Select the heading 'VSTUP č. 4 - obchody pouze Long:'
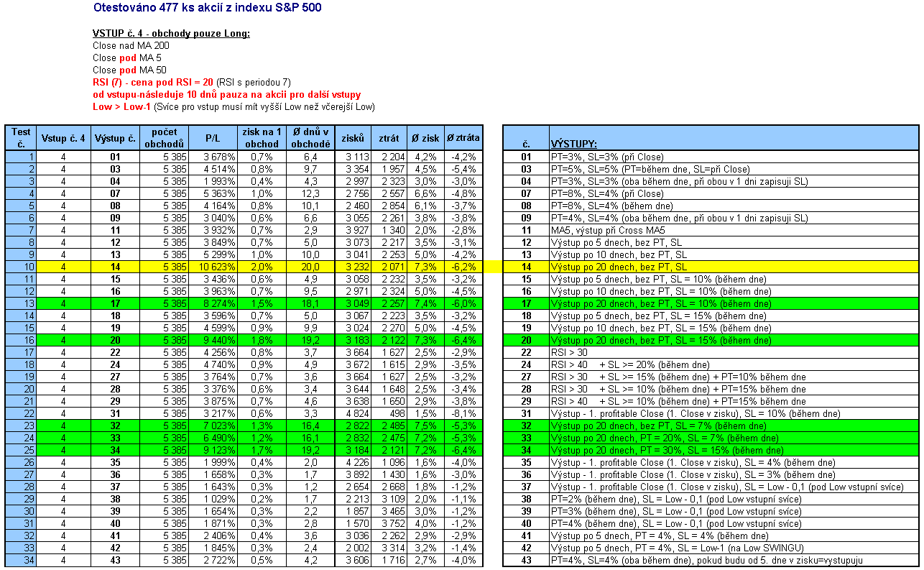Image resolution: width=924 pixels, height=570 pixels. [x=171, y=34]
